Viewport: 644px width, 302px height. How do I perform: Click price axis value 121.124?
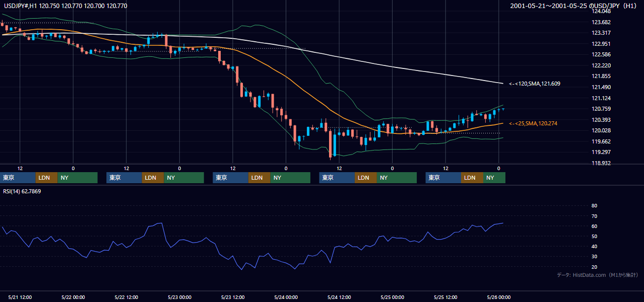[x=601, y=98]
